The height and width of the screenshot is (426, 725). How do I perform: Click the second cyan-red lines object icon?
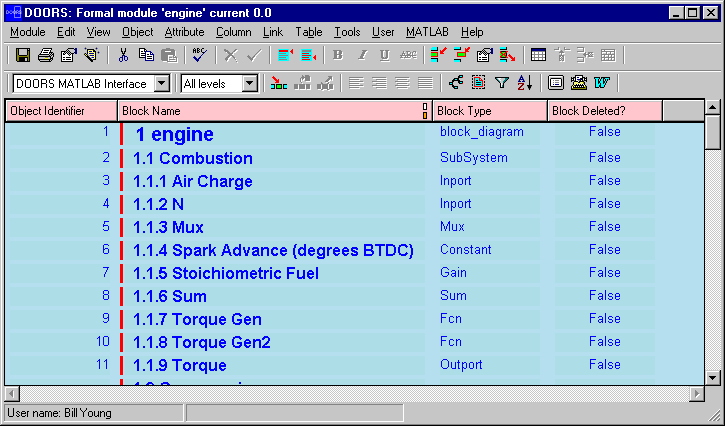tap(308, 56)
